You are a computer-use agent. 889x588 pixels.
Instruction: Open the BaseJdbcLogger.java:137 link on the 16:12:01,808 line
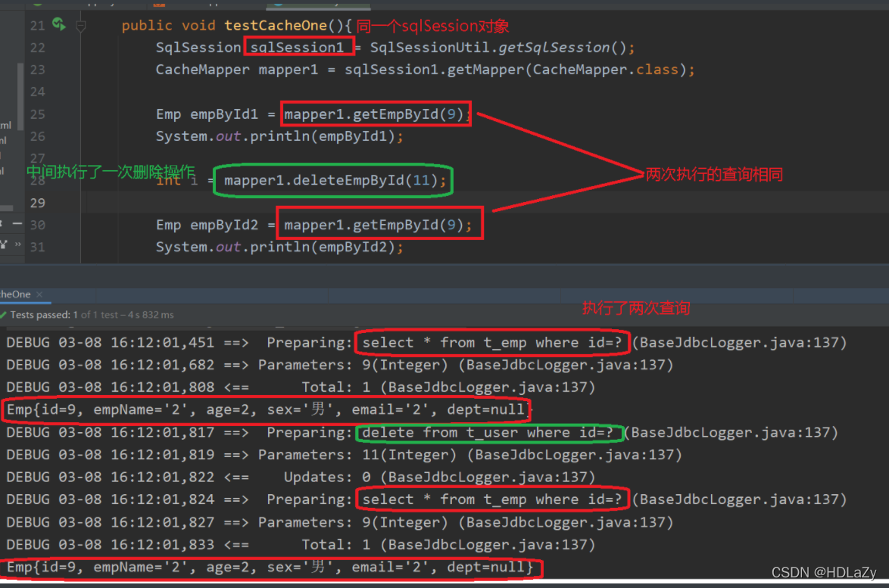click(x=488, y=387)
